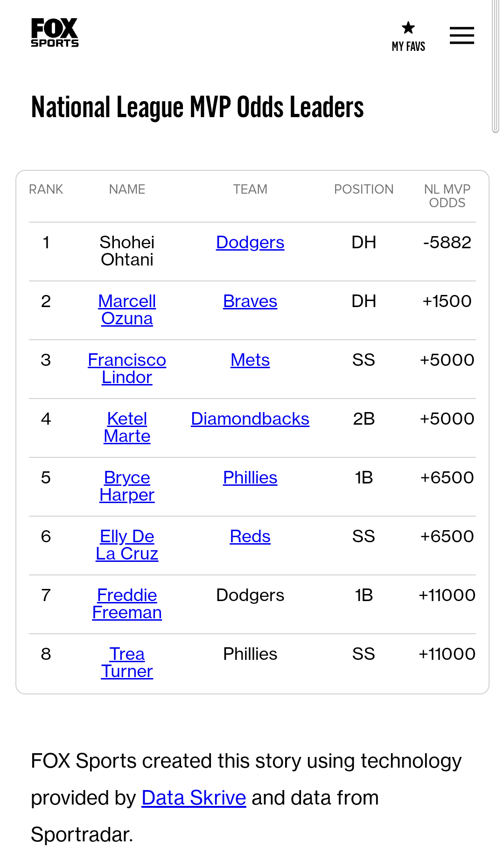View Elly De La Cruz's profile
This screenshot has width=504, height=868.
click(127, 545)
